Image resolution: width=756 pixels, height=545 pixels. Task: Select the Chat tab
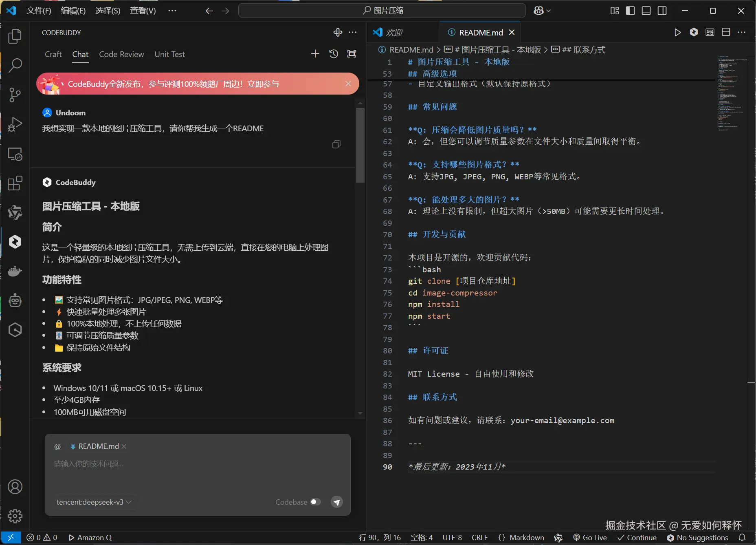[x=80, y=54]
